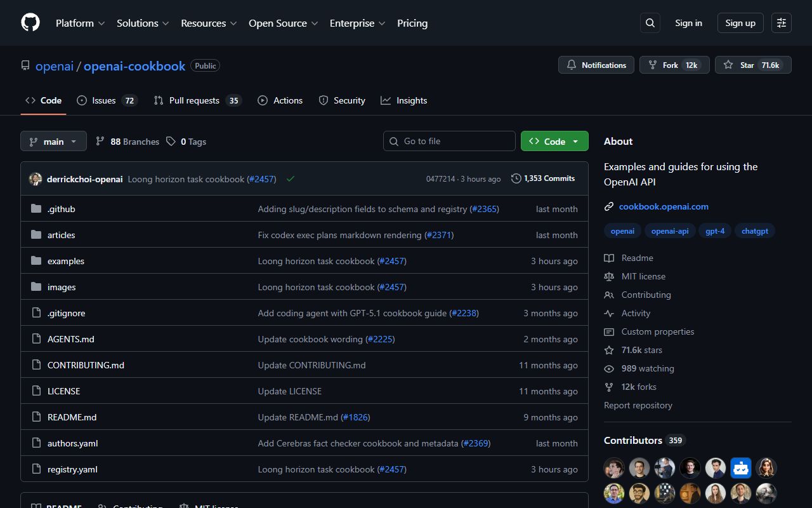Click the Security shield icon
The width and height of the screenshot is (812, 508).
[323, 100]
